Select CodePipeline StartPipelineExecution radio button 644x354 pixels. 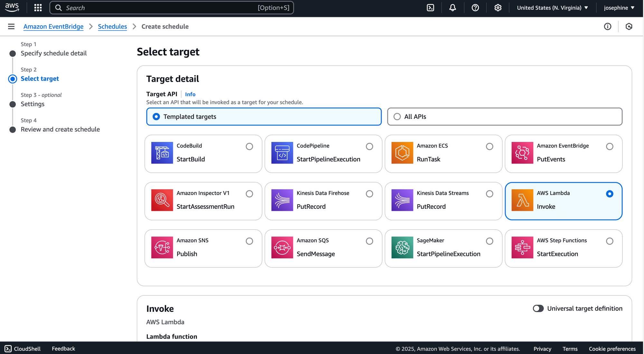369,146
